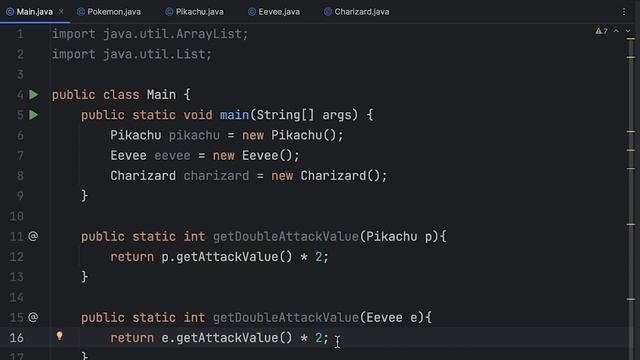Click 'getDoubleAttackValue' on line 11
The height and width of the screenshot is (360, 640).
coord(285,236)
